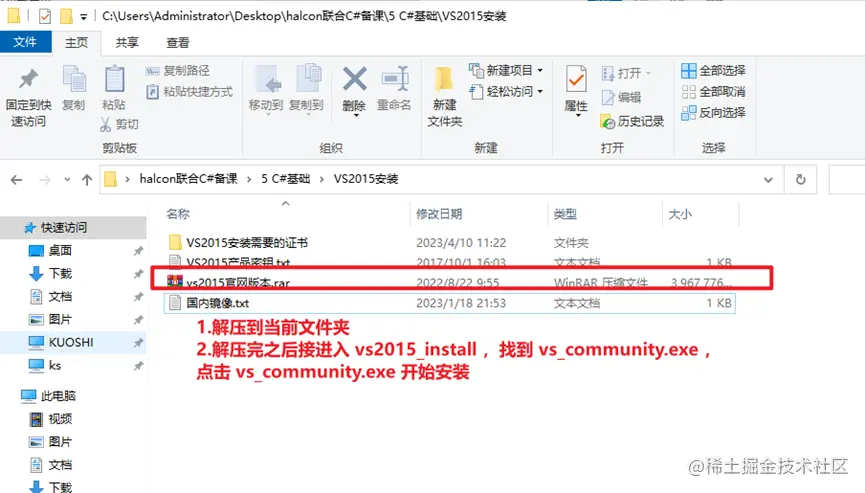This screenshot has width=865, height=493.
Task: Open Recent locations dropdown arrow
Action: point(67,180)
